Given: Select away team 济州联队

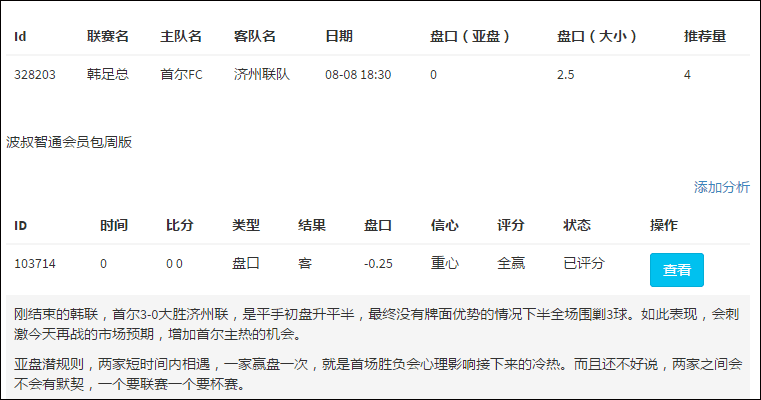Looking at the screenshot, I should [x=262, y=74].
